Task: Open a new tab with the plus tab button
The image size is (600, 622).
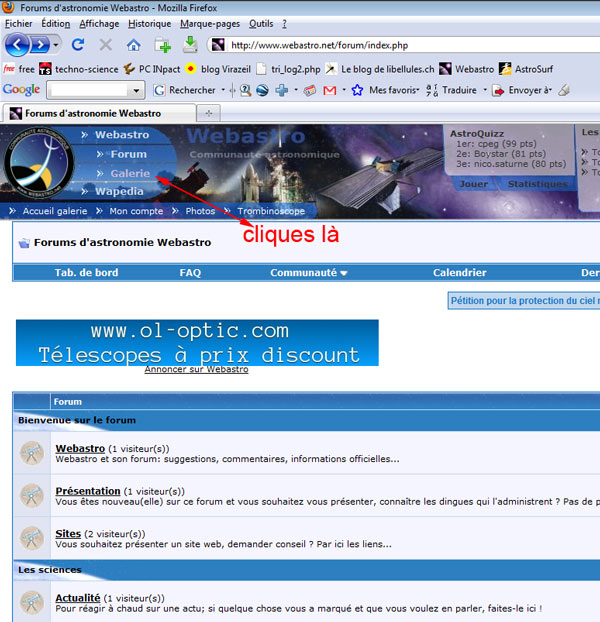Action: (209, 113)
